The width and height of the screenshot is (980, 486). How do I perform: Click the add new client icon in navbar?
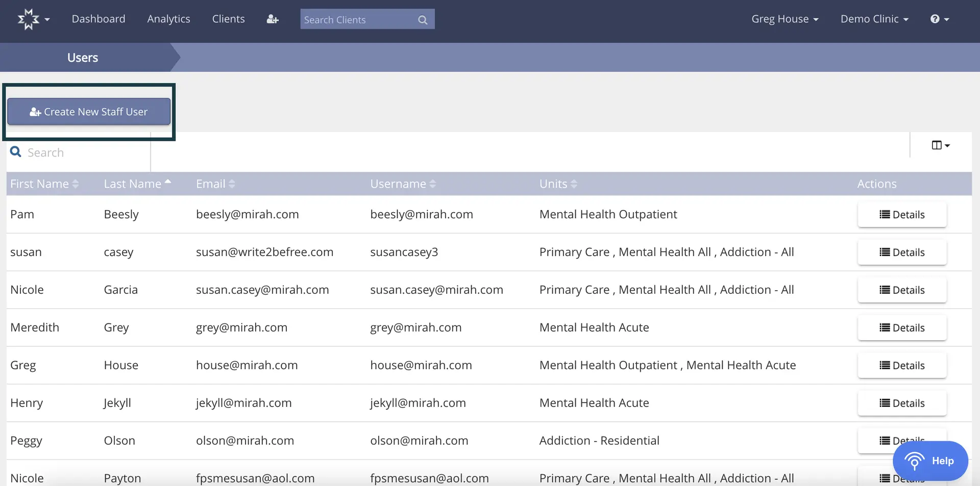coord(273,19)
